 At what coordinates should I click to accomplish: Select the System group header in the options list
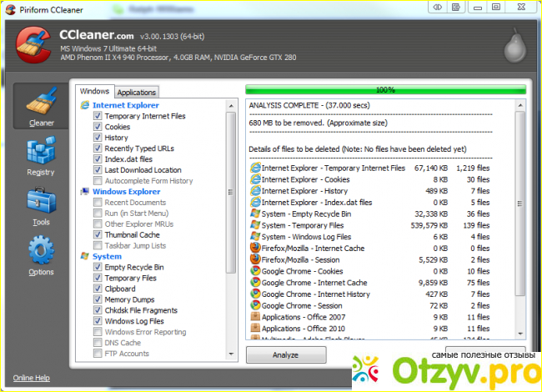point(107,257)
